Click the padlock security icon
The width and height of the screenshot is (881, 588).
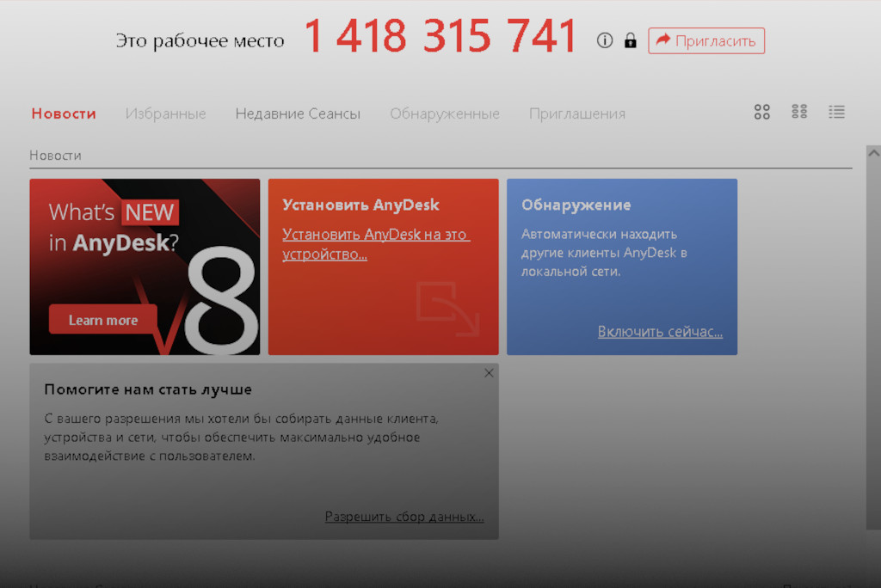click(630, 40)
